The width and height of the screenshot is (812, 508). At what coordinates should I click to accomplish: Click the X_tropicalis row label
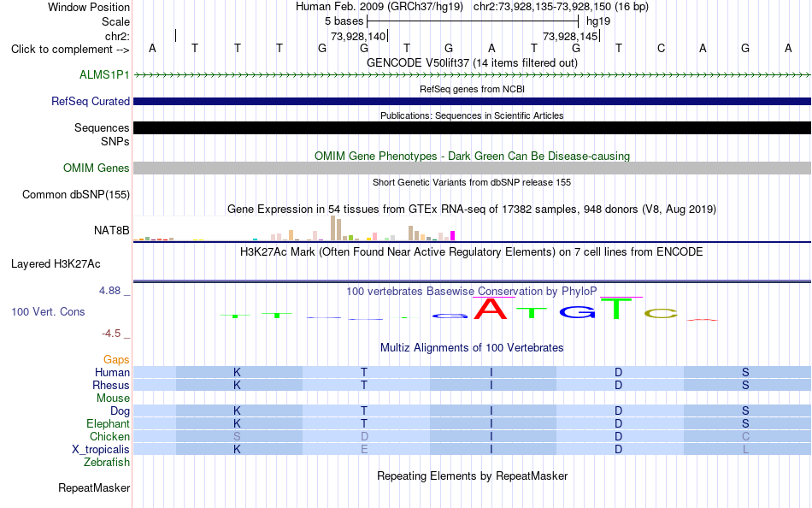[x=101, y=450]
